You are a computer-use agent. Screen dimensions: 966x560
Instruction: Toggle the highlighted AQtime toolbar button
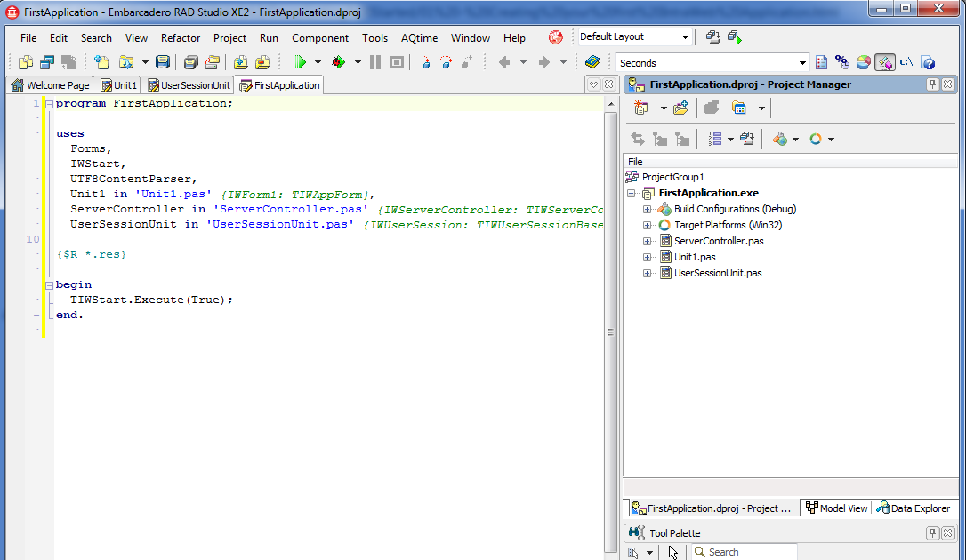click(885, 62)
